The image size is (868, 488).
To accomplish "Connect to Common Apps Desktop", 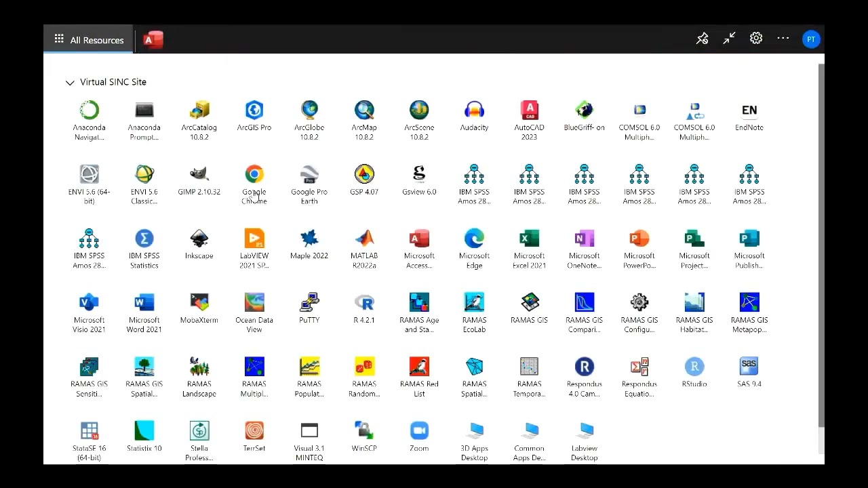I will pyautogui.click(x=529, y=441).
